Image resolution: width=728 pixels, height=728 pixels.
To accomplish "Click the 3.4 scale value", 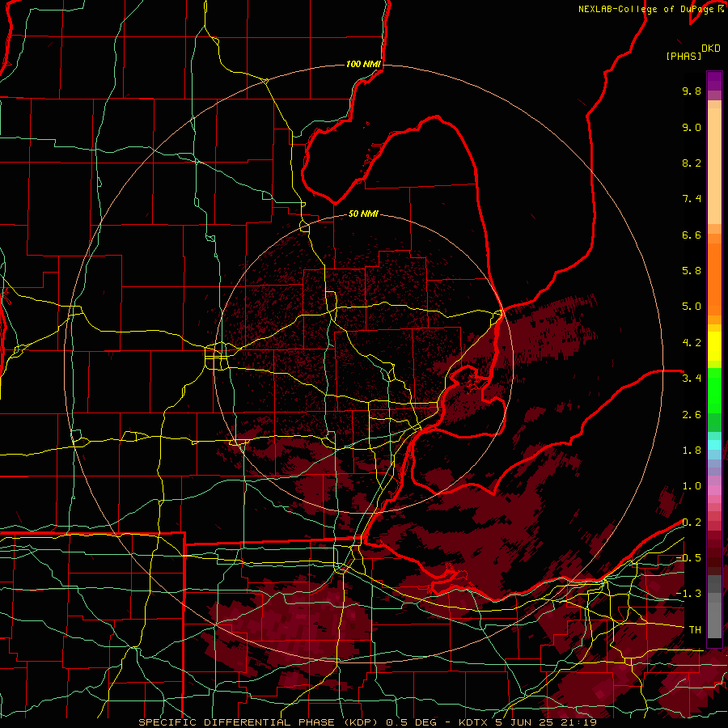I will point(692,379).
